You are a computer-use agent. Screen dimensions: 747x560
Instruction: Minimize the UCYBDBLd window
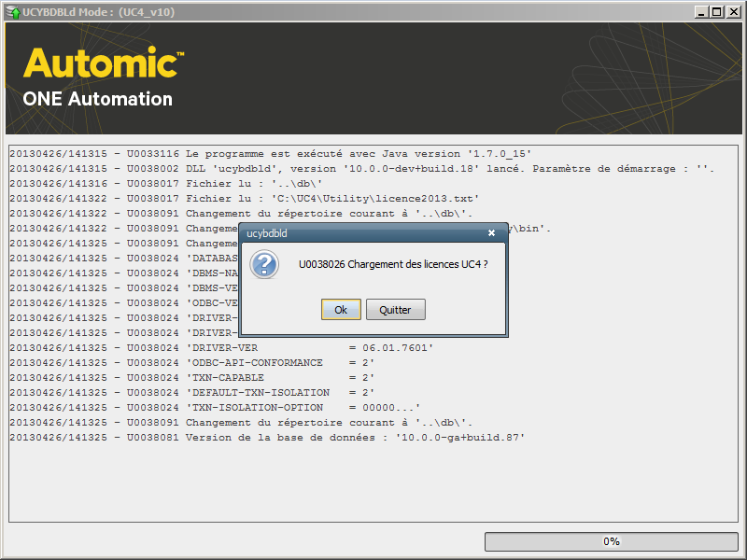(x=700, y=12)
